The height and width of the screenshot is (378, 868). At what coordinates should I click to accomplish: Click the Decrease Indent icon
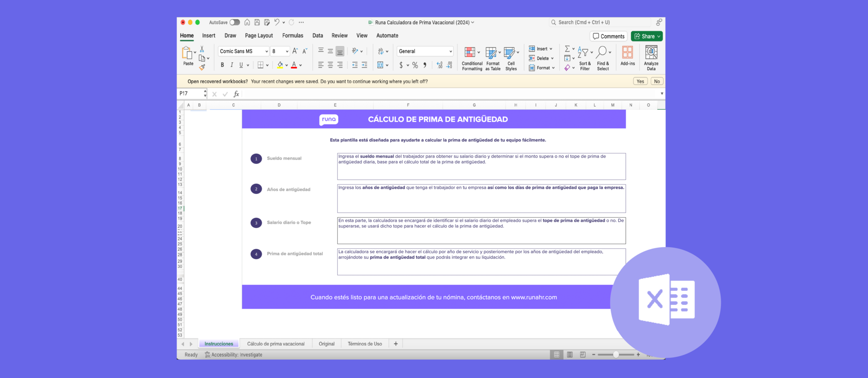coord(355,65)
